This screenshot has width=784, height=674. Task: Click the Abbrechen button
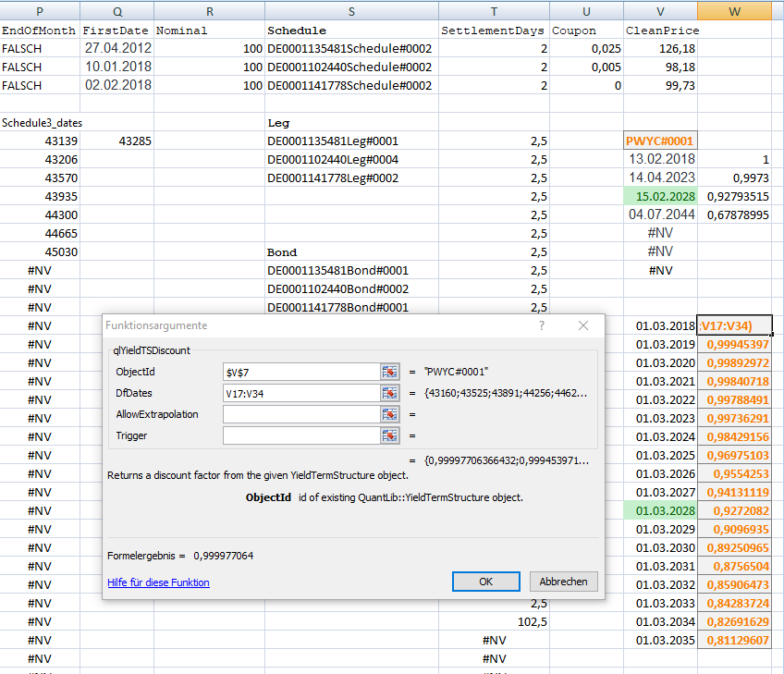click(x=563, y=582)
